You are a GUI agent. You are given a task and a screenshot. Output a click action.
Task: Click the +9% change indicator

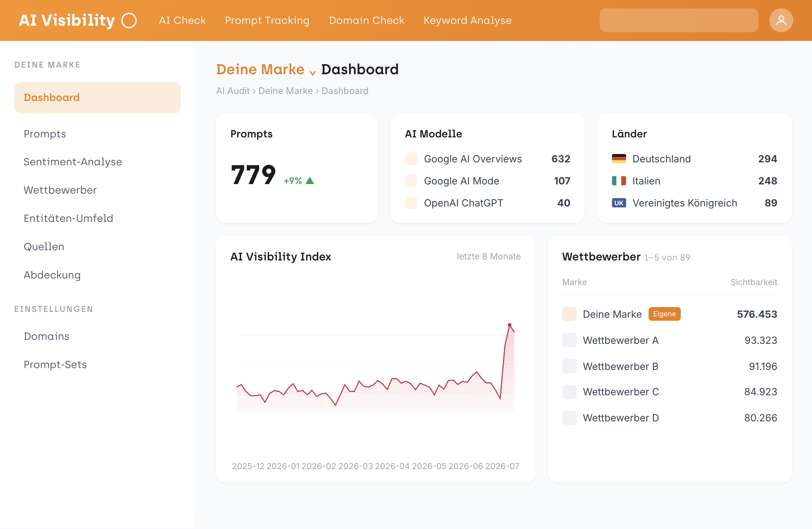(293, 181)
